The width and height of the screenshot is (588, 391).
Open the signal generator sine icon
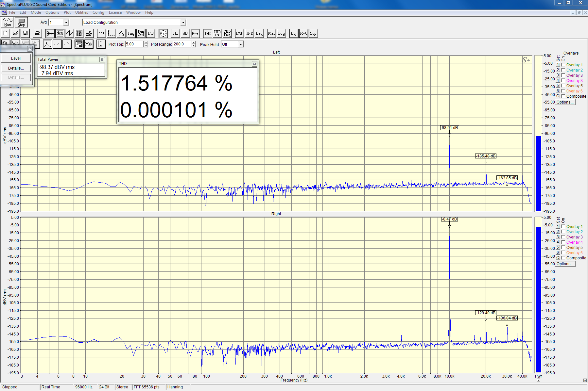(x=163, y=33)
